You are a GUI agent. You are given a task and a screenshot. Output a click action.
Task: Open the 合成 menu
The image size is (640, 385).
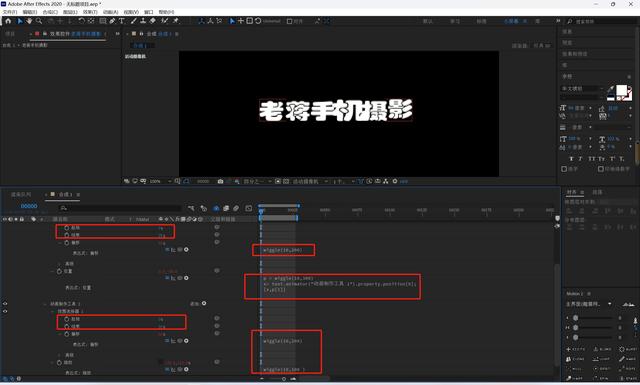50,12
